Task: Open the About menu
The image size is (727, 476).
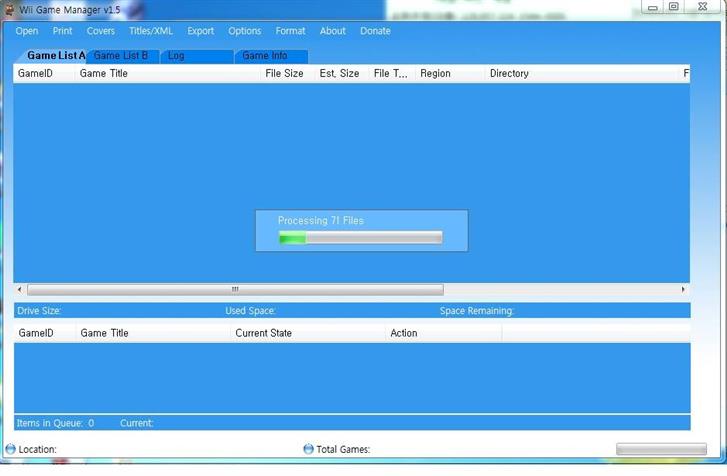Action: [x=332, y=31]
